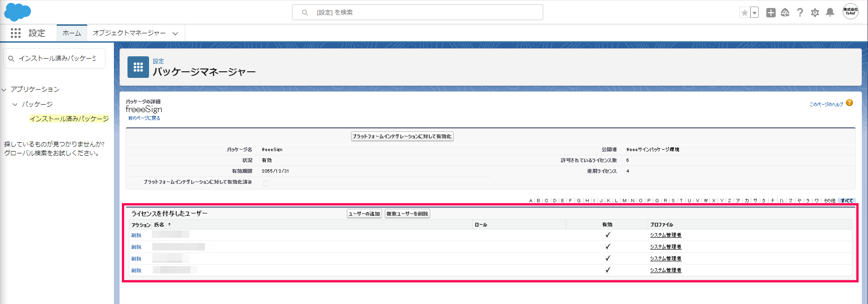Focus the [設定] を検索 global search field

coord(418,12)
